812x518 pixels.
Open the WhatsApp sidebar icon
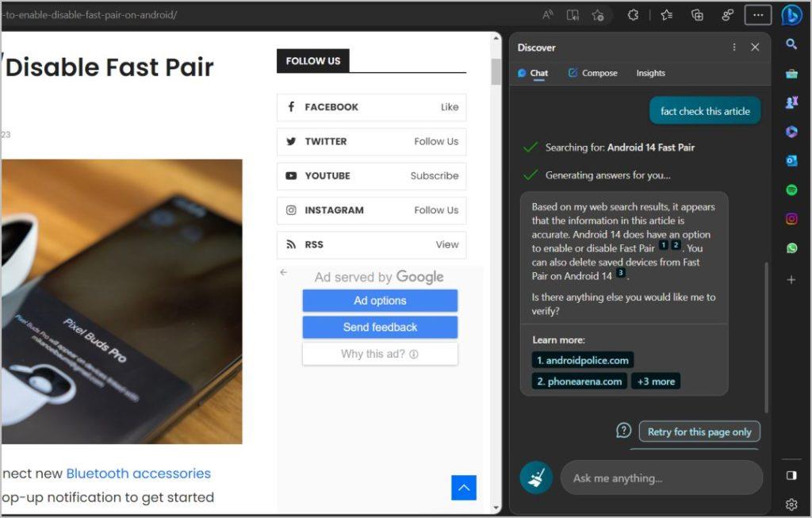[791, 248]
